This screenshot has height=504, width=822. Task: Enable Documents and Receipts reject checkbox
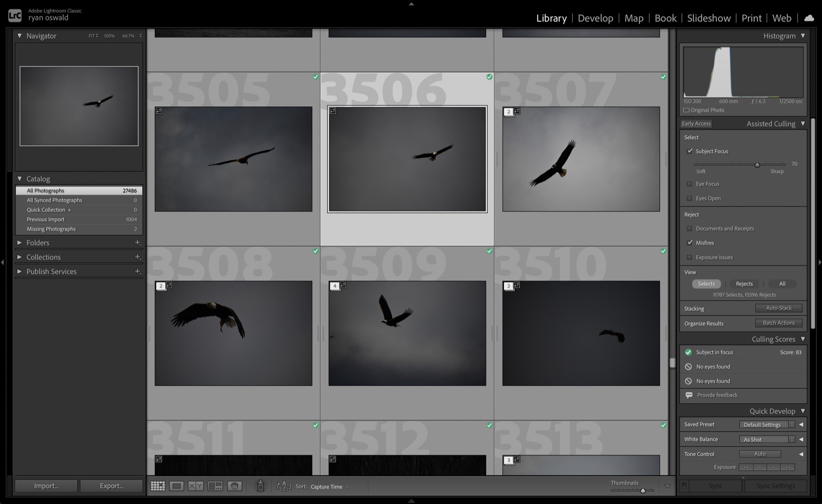coord(690,228)
